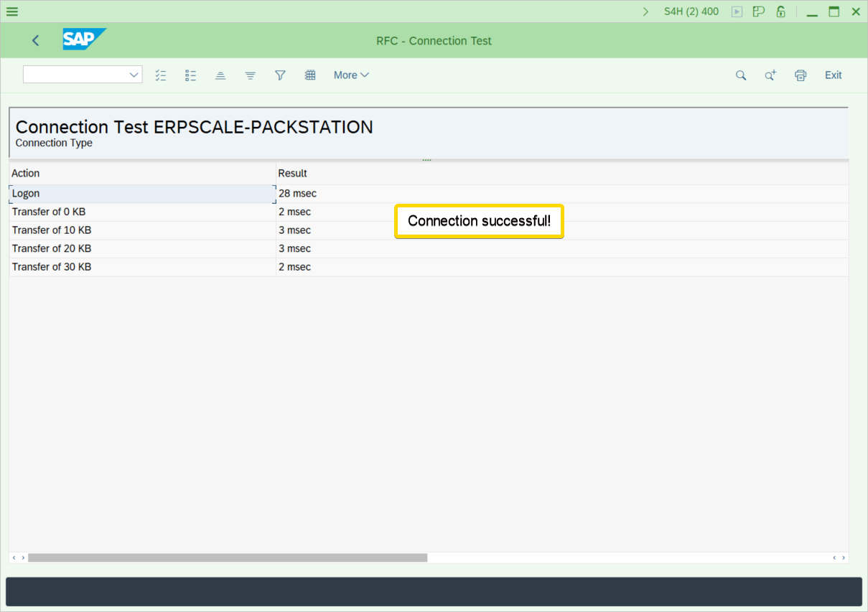Click the Exit button

coord(833,75)
